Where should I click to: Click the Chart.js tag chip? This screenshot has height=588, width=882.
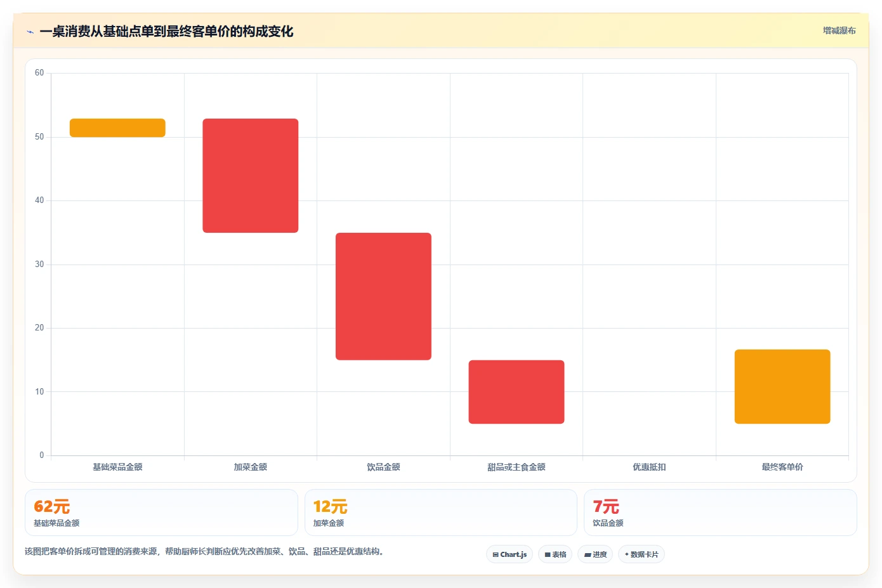point(510,554)
